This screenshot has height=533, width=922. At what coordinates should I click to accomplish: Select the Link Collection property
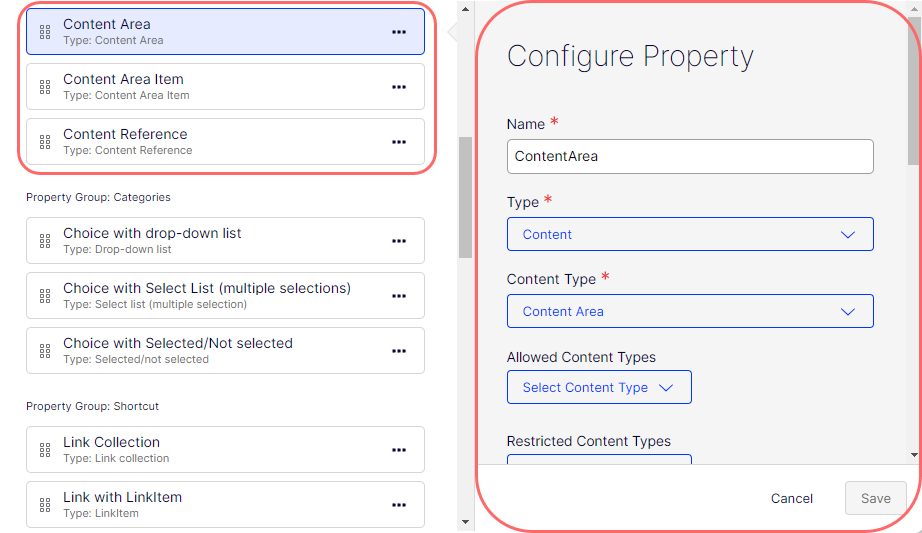point(225,449)
